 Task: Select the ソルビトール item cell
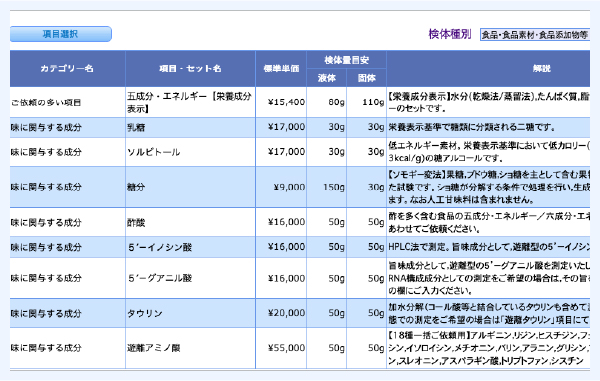[190, 152]
